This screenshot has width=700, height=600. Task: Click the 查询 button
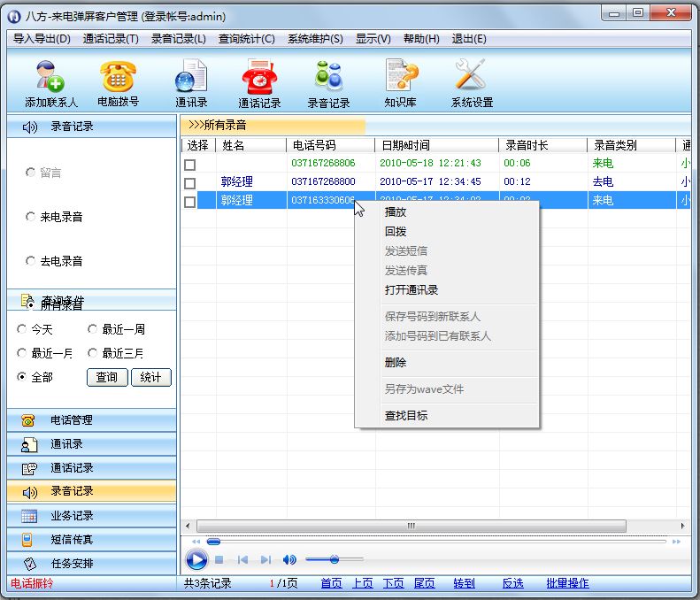point(106,377)
